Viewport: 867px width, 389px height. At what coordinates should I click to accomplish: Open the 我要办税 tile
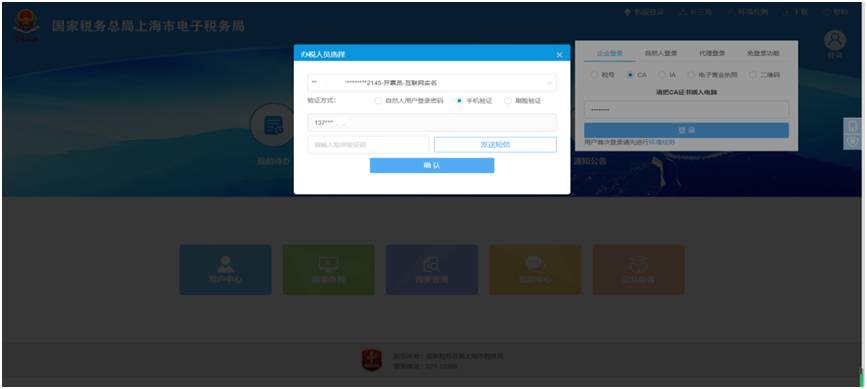coord(328,270)
